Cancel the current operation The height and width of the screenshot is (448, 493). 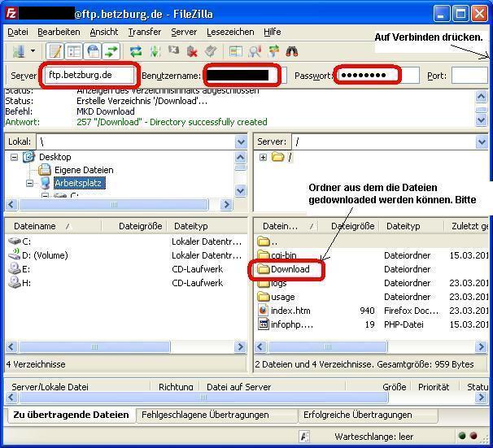tap(173, 50)
